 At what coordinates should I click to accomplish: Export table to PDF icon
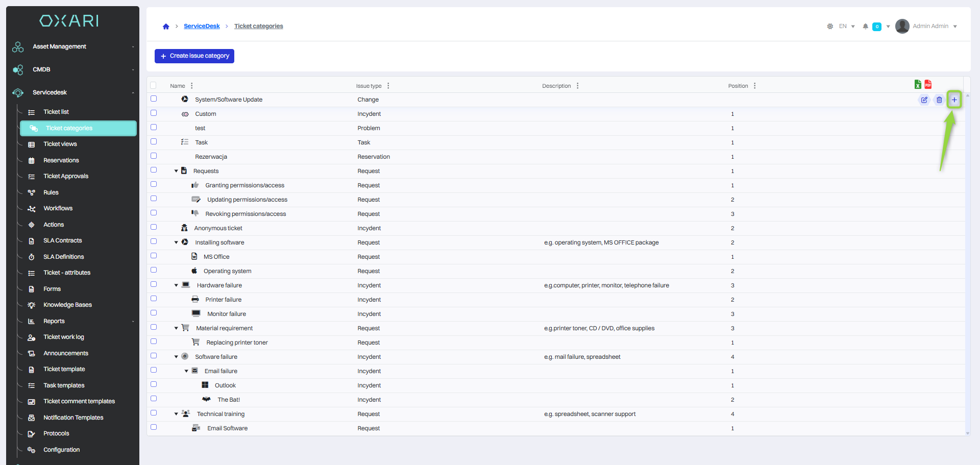click(928, 85)
